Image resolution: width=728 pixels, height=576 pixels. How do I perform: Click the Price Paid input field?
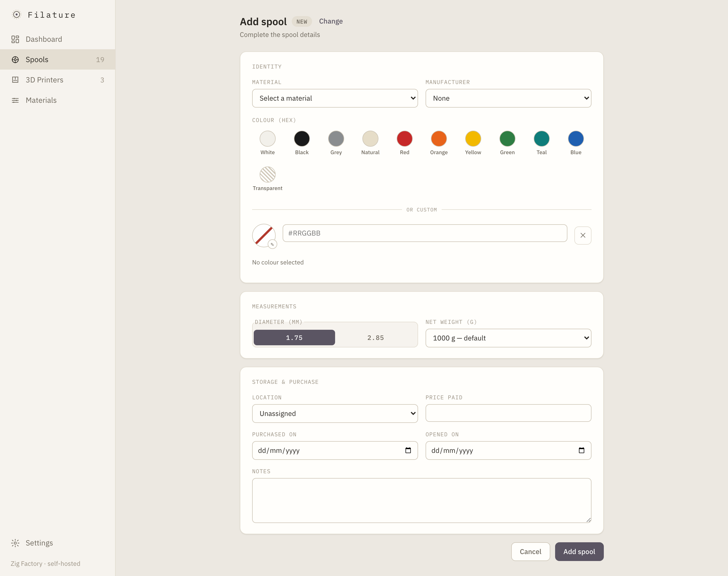508,413
